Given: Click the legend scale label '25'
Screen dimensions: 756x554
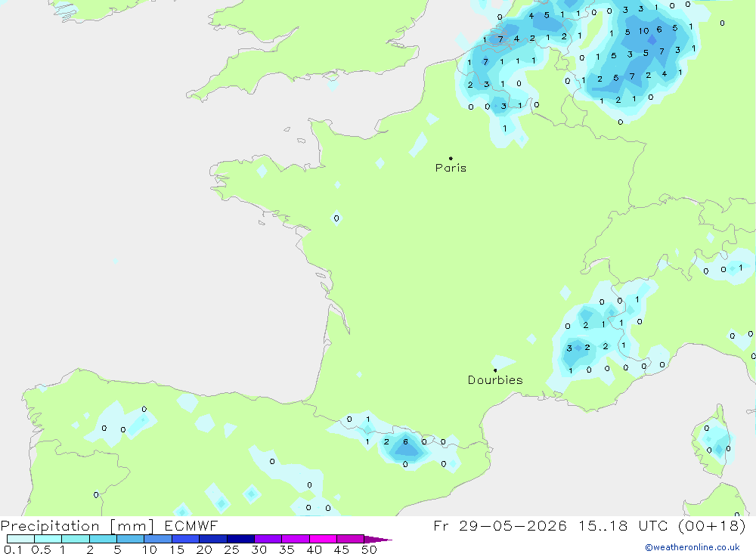Looking at the screenshot, I should pos(231,549).
